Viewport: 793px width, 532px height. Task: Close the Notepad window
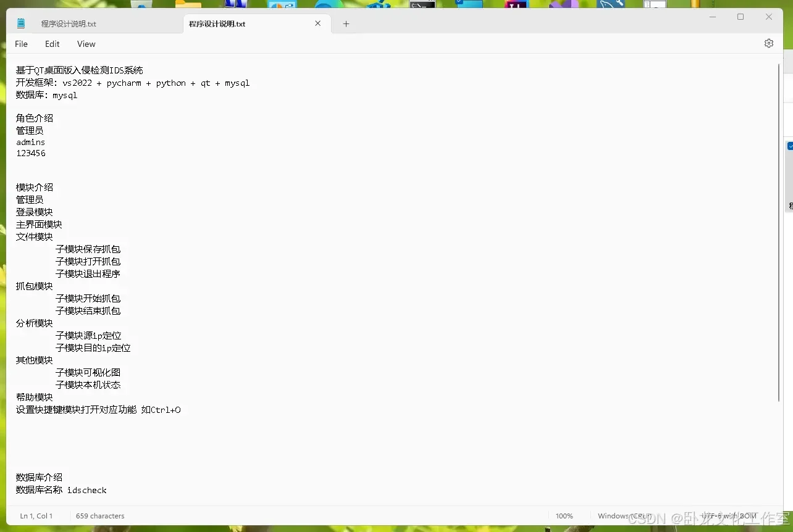(x=769, y=17)
